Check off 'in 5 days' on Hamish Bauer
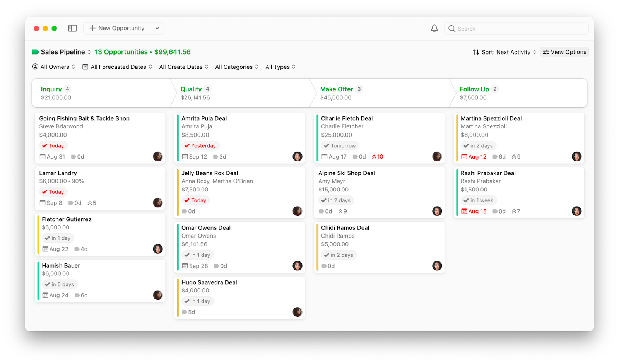The image size is (619, 364). pyautogui.click(x=47, y=284)
